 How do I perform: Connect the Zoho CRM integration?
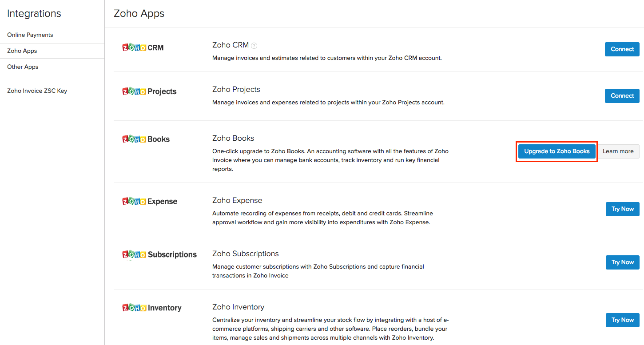point(622,49)
